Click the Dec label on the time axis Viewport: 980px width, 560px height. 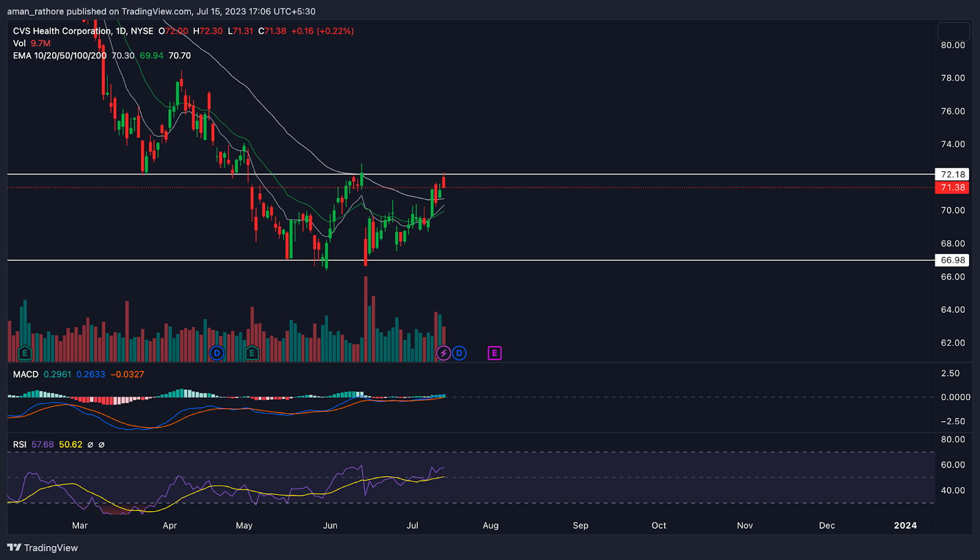[827, 526]
